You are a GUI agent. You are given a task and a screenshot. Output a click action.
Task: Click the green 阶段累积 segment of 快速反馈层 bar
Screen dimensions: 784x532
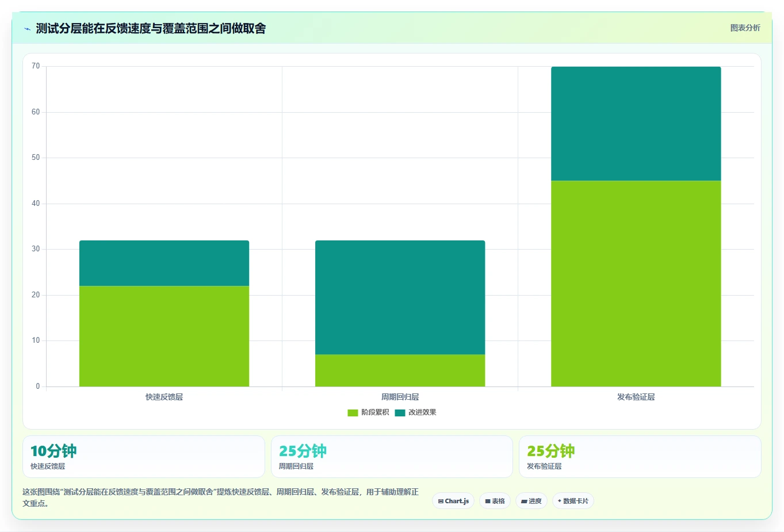pos(164,336)
